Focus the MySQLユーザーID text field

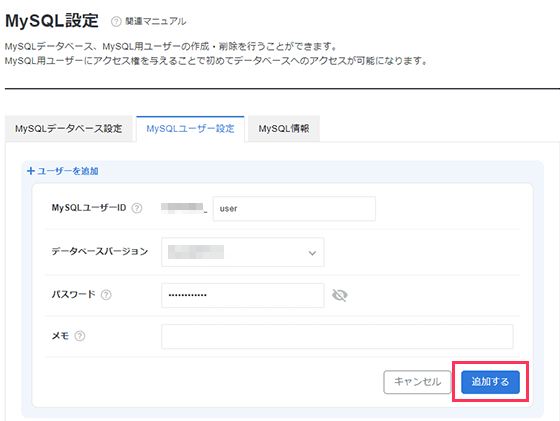(x=294, y=209)
